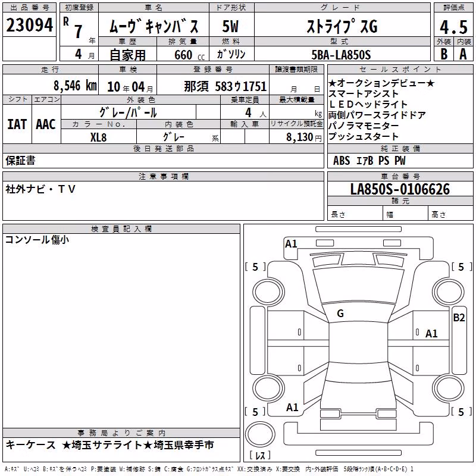The width and height of the screenshot is (476, 476).
Task: Select the 譲渡書類期限 header
Action: [x=296, y=69]
